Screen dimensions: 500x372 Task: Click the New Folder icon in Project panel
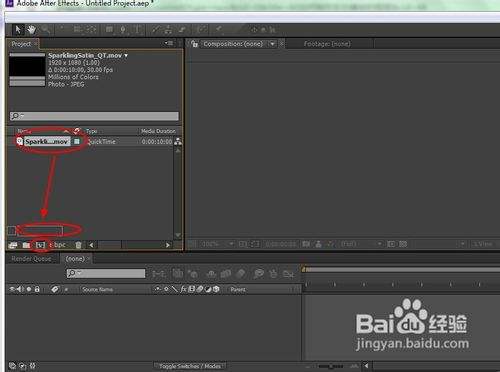pyautogui.click(x=26, y=245)
